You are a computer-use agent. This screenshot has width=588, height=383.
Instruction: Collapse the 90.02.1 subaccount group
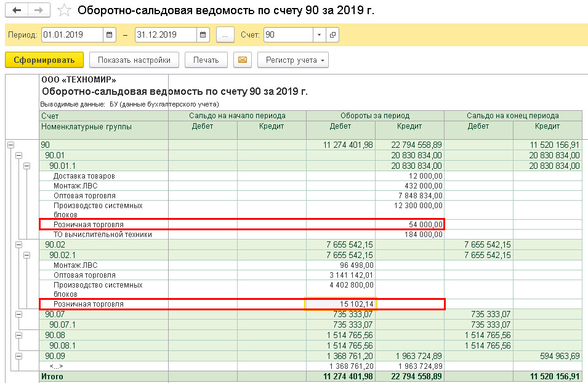[x=26, y=255]
